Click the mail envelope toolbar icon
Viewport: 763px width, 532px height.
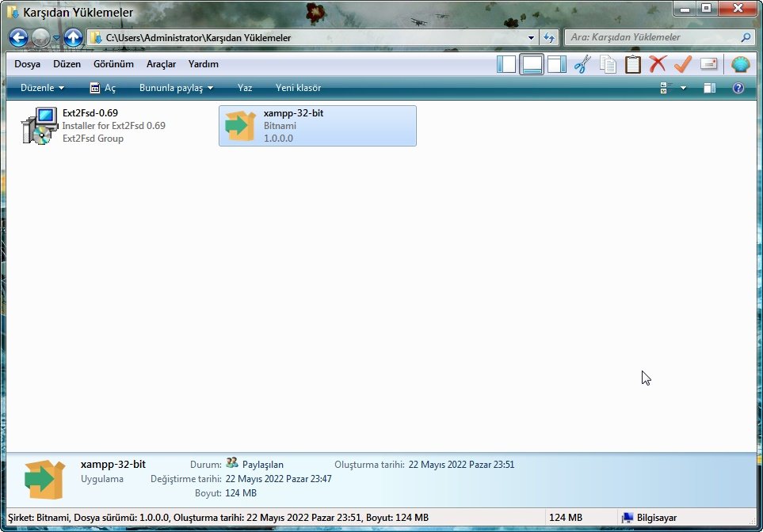point(708,64)
